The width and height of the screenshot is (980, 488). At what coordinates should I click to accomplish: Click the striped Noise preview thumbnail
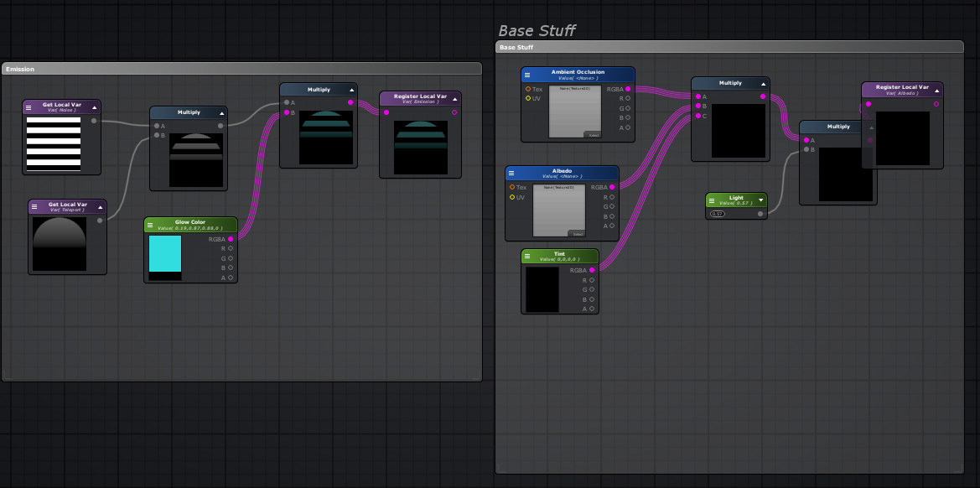pyautogui.click(x=53, y=143)
